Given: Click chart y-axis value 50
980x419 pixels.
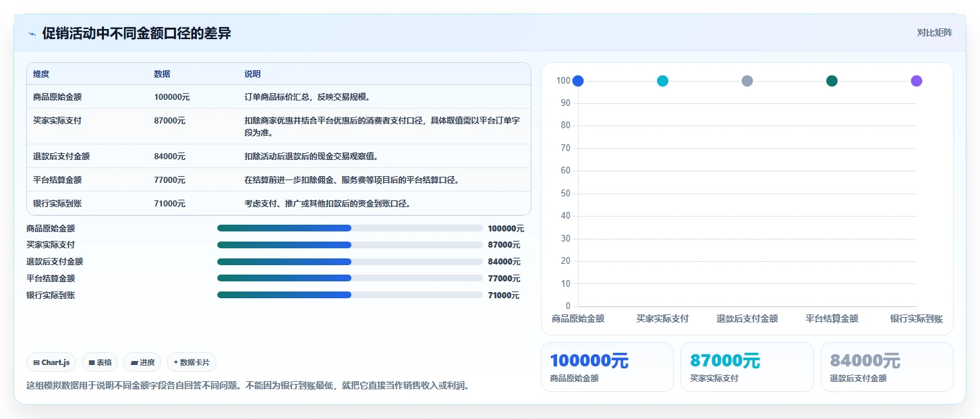Looking at the screenshot, I should pyautogui.click(x=565, y=194).
